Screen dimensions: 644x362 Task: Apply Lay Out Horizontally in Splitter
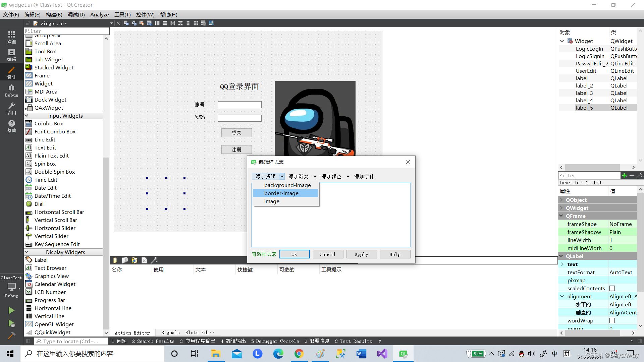pos(172,23)
